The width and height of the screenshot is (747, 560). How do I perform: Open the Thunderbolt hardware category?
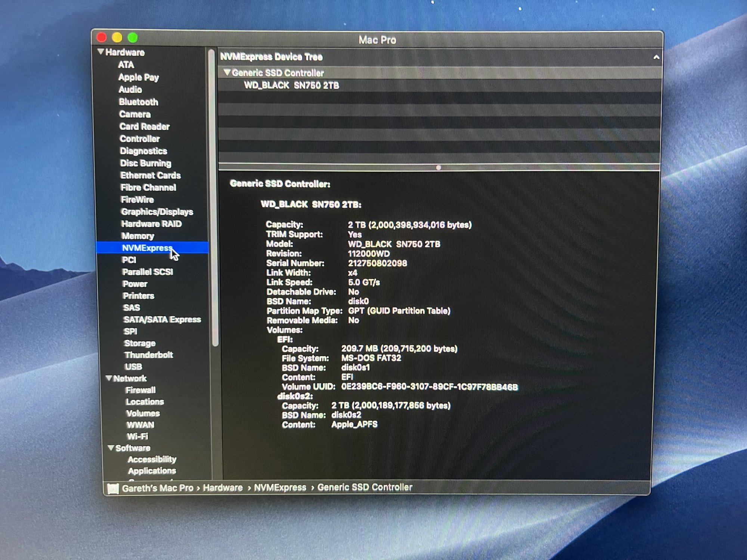pos(149,355)
